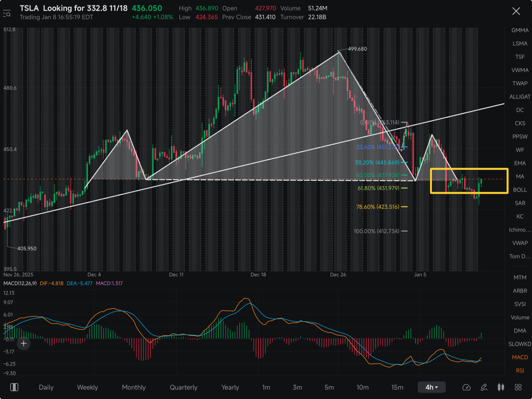Open the four-squares grid icon
Screen dimensions: 532x399
pyautogui.click(x=518, y=387)
